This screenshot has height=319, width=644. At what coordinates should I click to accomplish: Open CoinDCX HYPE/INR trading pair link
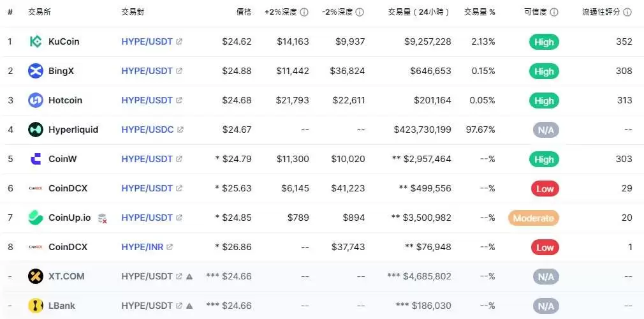pyautogui.click(x=143, y=247)
